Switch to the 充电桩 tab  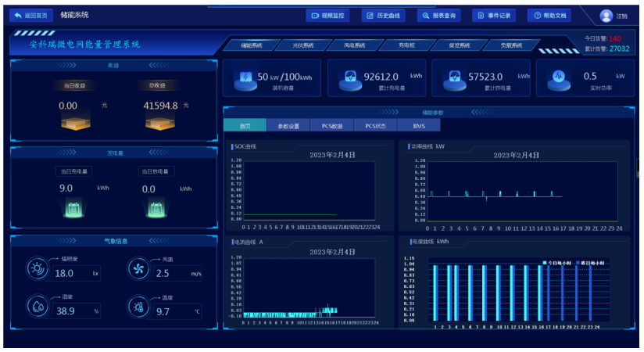[406, 45]
